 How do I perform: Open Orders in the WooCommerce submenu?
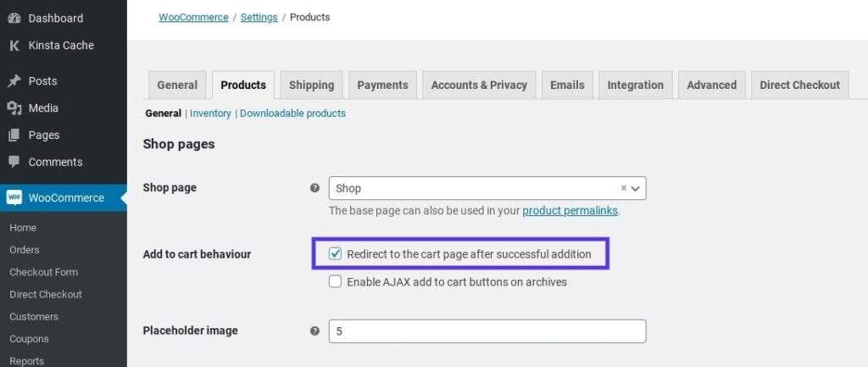pyautogui.click(x=25, y=250)
